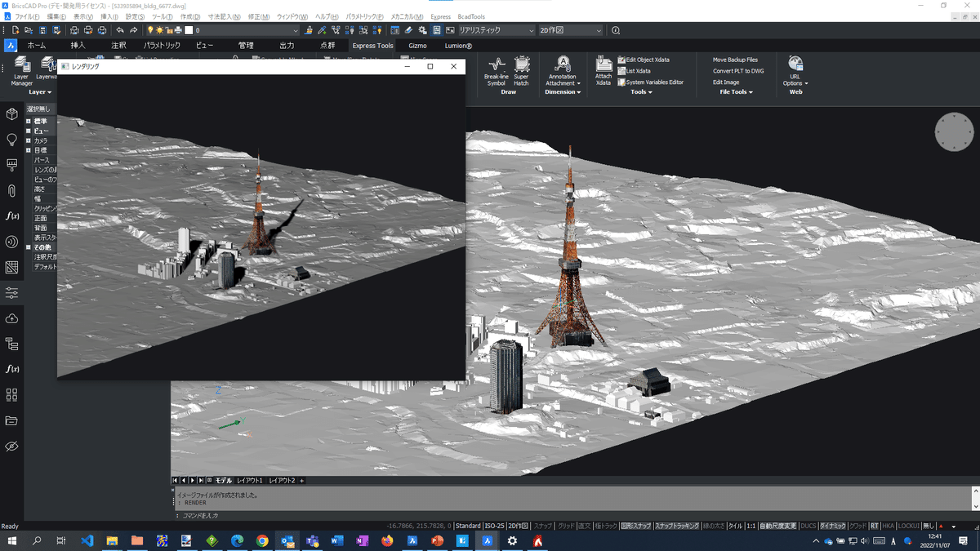Image resolution: width=980 pixels, height=551 pixels.
Task: Open the lightbulb tips panel icon
Action: tap(11, 140)
